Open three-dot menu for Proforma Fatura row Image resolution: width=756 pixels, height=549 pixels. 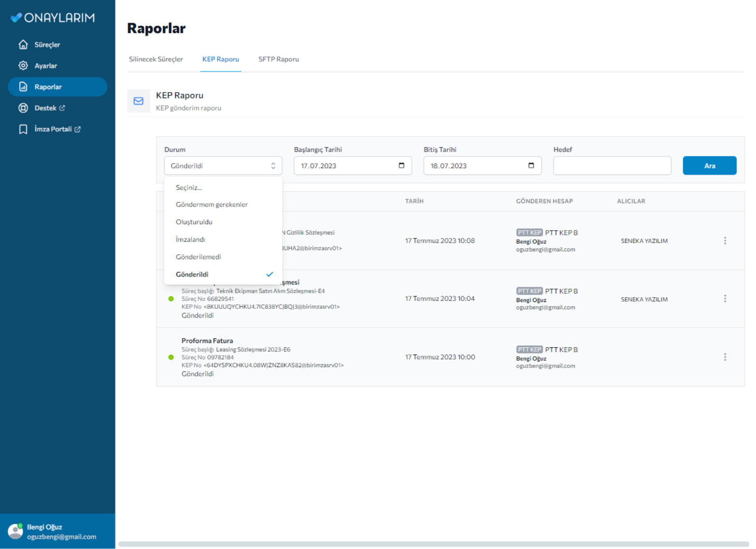pyautogui.click(x=725, y=357)
